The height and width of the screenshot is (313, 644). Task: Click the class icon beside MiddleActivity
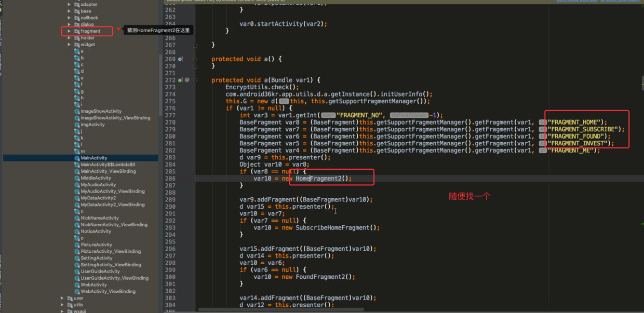[77, 178]
